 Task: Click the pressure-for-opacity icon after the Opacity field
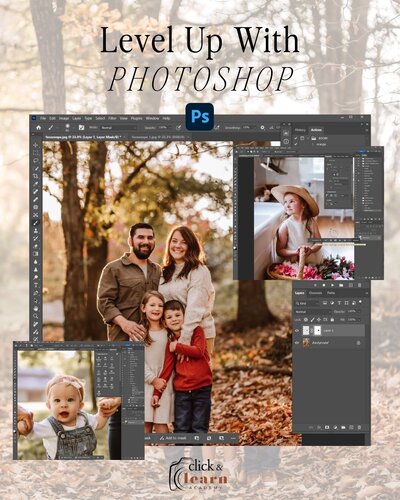click(x=178, y=127)
